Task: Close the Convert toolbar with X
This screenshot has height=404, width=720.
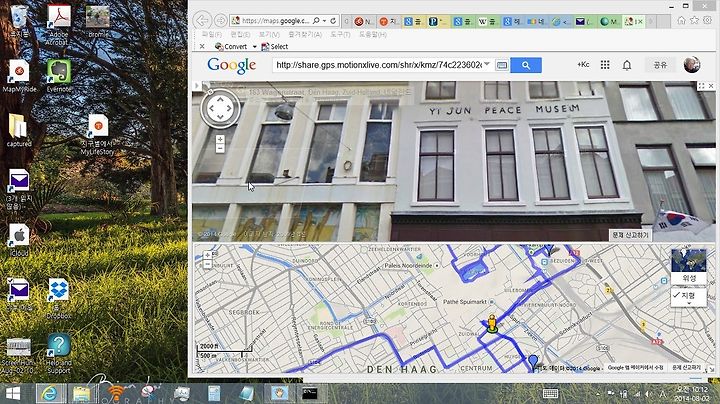Action: pos(202,46)
